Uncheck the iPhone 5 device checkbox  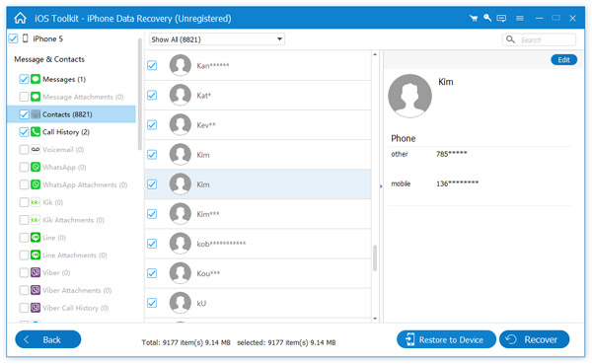pos(13,38)
